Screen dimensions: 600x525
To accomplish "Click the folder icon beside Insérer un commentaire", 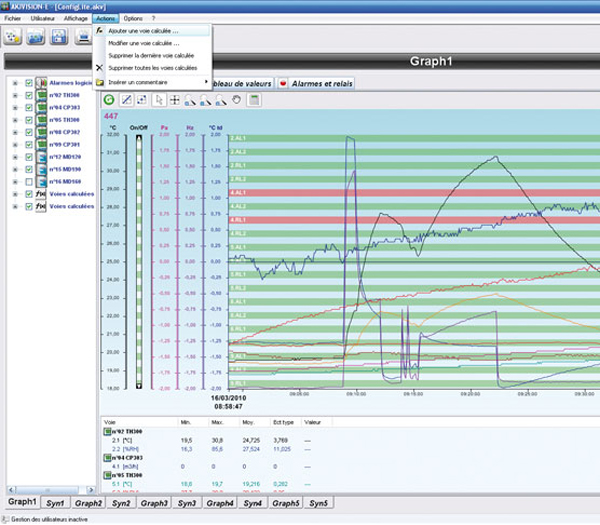I will [x=100, y=82].
